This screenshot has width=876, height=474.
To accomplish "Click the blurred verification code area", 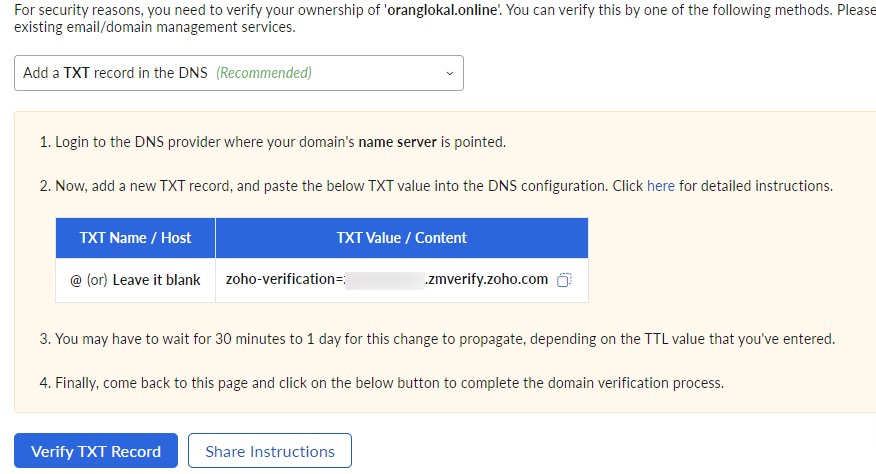I will click(384, 280).
